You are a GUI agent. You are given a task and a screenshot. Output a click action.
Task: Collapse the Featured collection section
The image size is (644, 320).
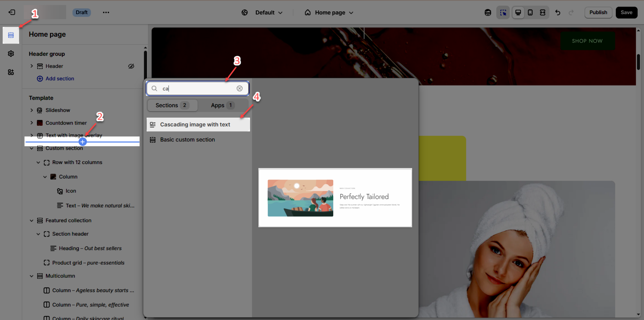[x=32, y=220]
